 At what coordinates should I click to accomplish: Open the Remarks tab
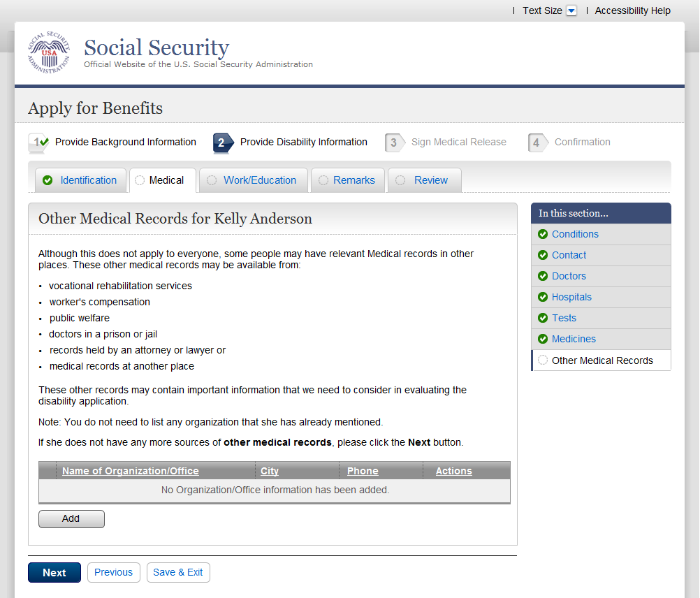click(x=353, y=180)
